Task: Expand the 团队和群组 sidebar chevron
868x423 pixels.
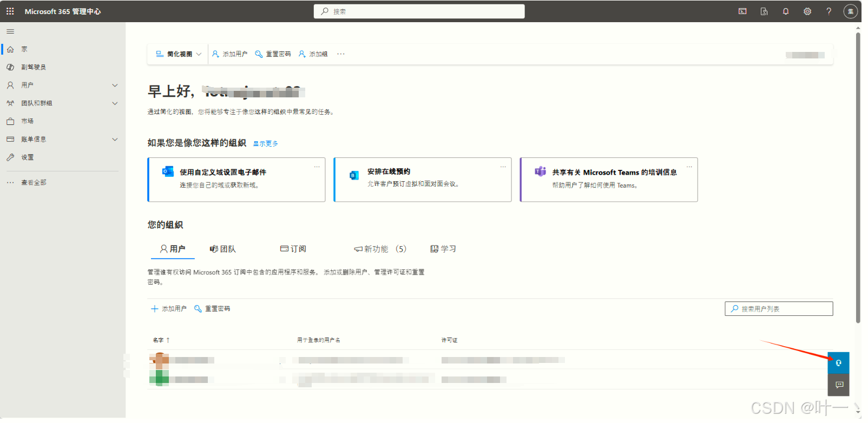Action: point(115,103)
